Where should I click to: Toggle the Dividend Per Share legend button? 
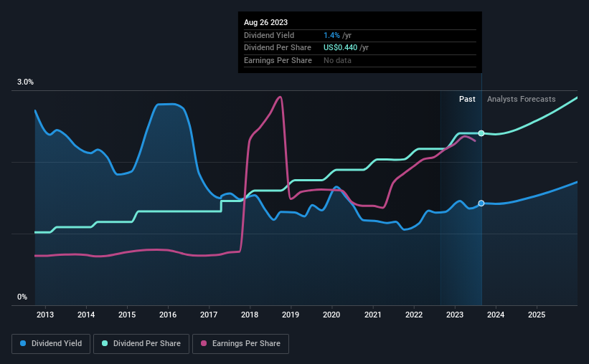(141, 344)
